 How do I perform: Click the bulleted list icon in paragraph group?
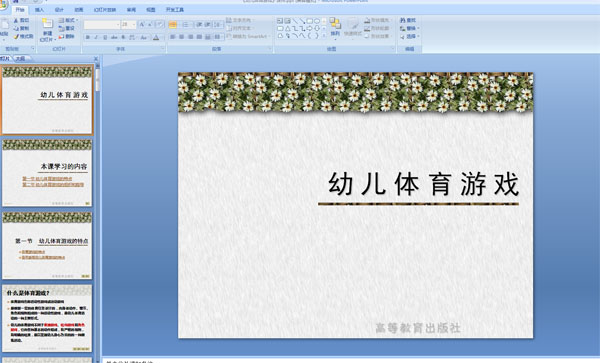point(173,25)
